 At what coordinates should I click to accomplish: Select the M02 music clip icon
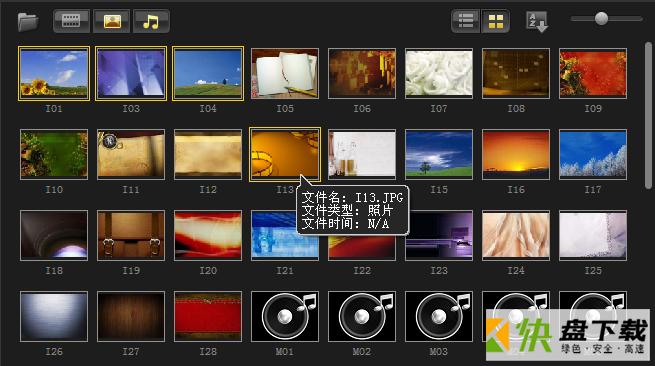362,317
